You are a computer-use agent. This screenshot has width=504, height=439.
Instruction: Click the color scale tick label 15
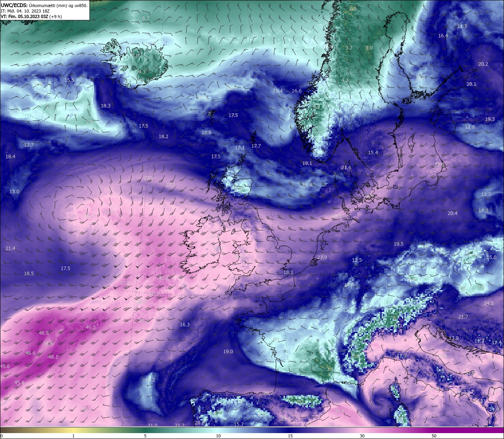[290, 436]
